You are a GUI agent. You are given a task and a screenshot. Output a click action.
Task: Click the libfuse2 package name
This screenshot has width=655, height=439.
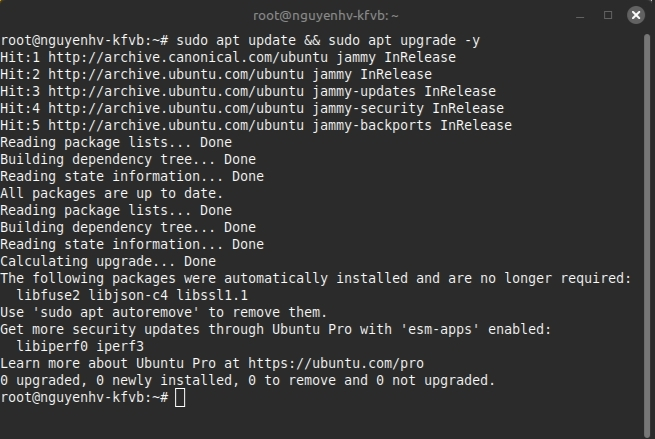(48, 295)
